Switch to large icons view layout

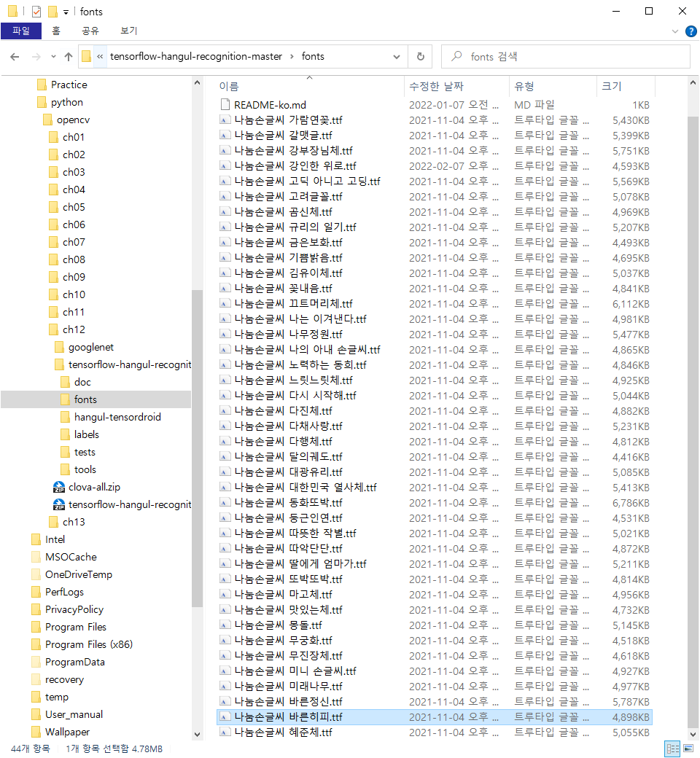(x=688, y=749)
